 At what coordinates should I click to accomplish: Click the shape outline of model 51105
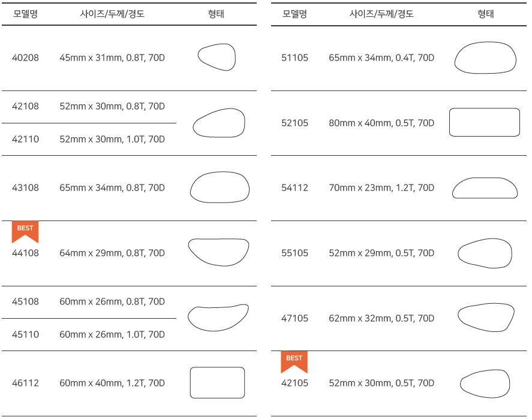(x=485, y=58)
